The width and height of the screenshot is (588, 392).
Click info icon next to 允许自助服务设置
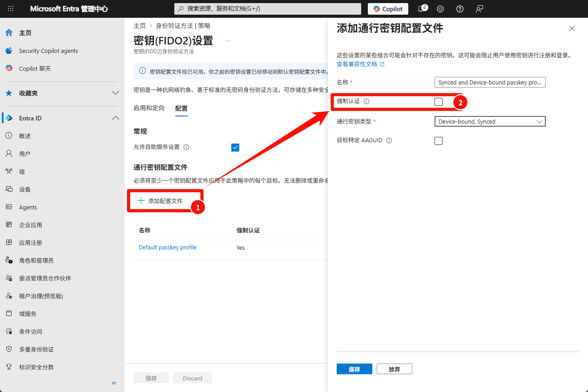tap(186, 147)
